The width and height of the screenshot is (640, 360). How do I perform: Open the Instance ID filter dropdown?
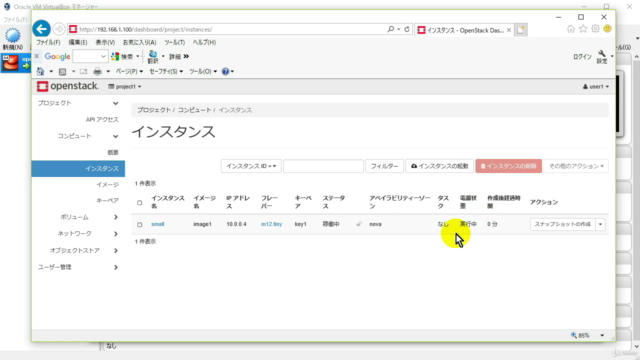point(251,166)
